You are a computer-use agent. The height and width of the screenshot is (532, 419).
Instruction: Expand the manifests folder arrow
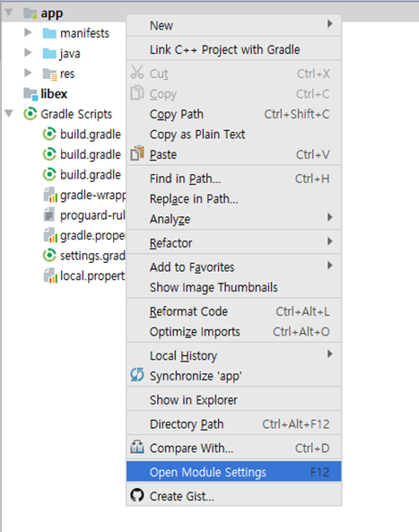click(x=28, y=32)
